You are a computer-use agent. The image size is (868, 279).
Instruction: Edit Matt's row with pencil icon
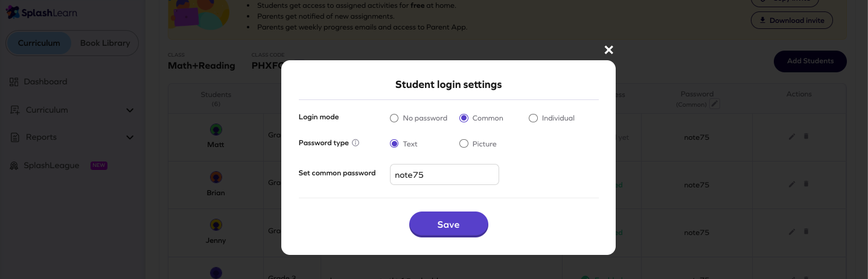(792, 137)
